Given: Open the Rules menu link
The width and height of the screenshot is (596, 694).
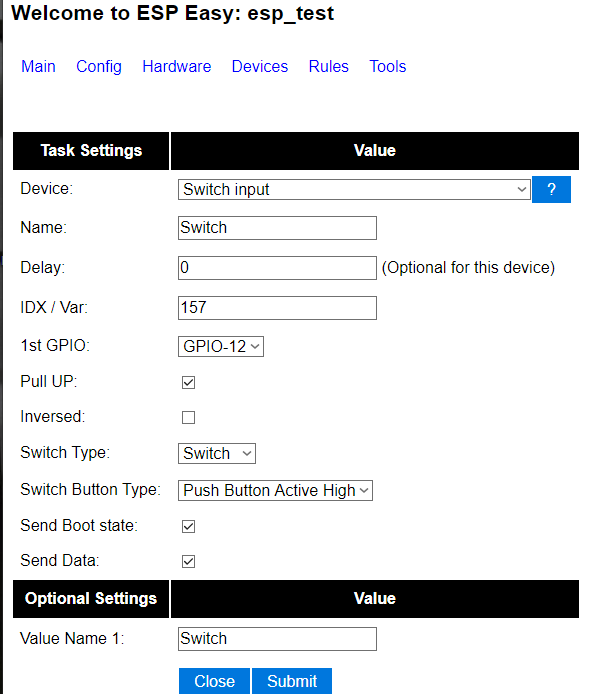Looking at the screenshot, I should tap(328, 66).
